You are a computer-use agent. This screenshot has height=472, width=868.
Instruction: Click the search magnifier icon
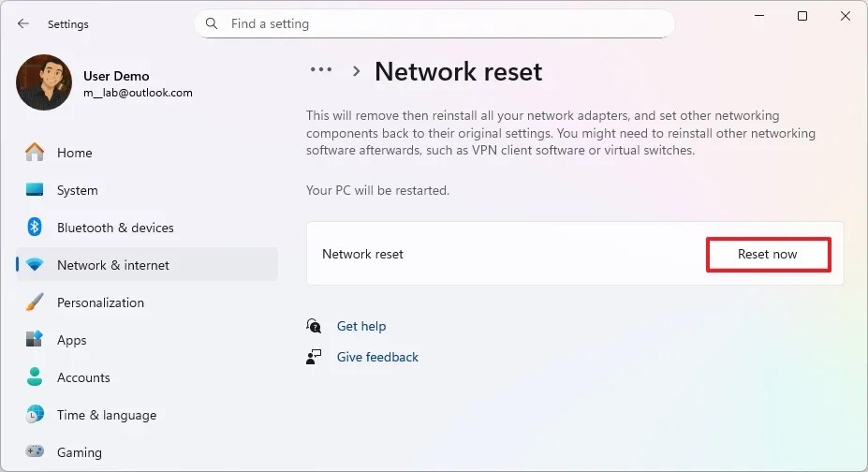(212, 23)
